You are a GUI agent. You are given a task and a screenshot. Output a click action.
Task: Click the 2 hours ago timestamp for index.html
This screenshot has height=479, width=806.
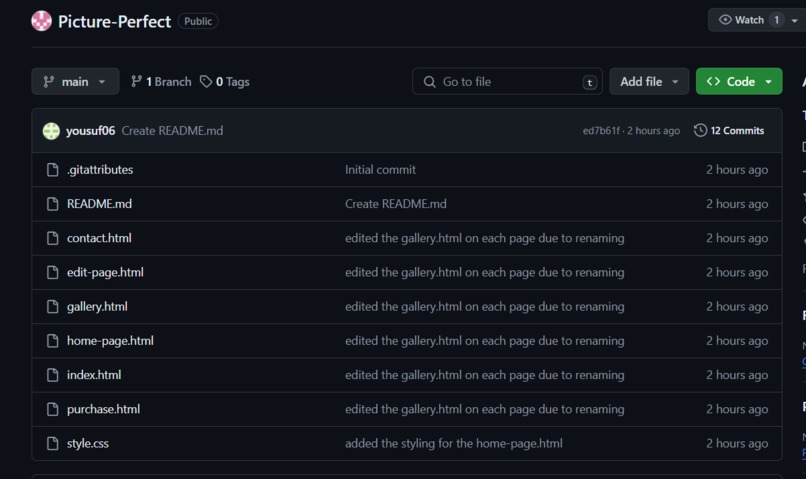click(x=737, y=375)
